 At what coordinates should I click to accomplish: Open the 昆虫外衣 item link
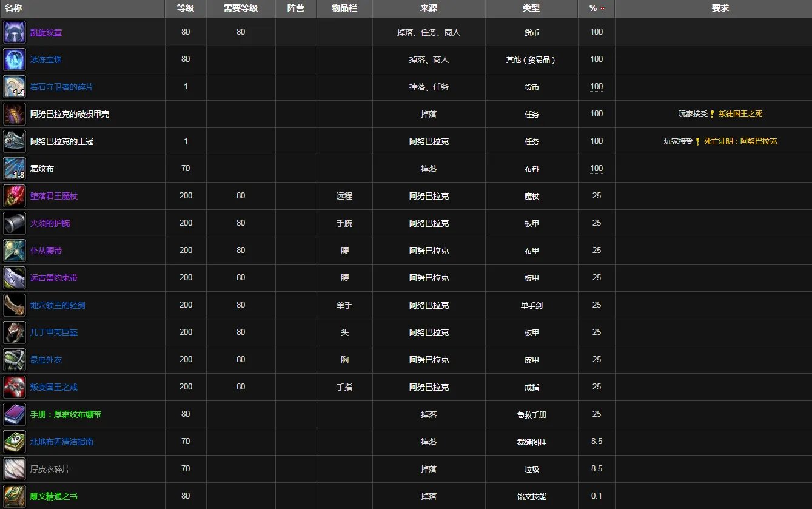(x=46, y=360)
